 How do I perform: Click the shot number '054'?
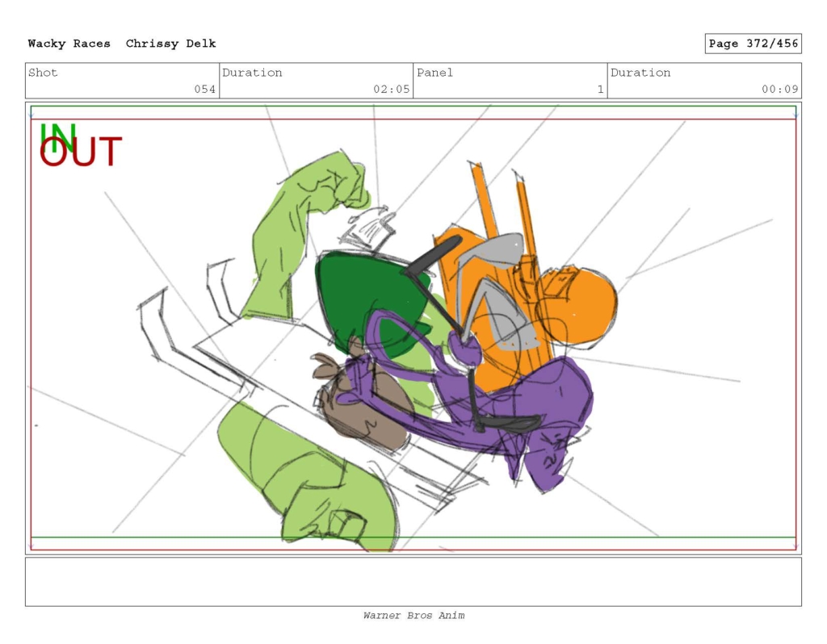pyautogui.click(x=204, y=89)
